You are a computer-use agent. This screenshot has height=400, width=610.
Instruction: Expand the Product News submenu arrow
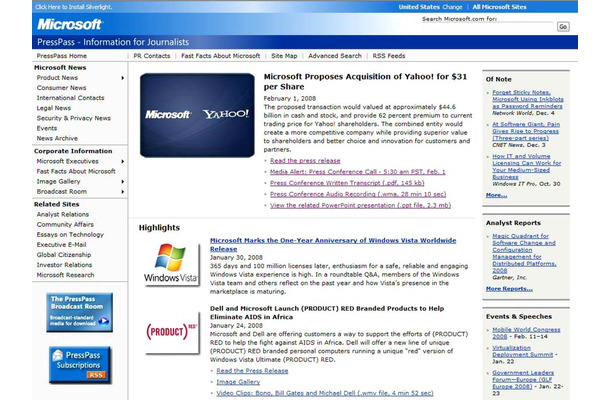123,78
